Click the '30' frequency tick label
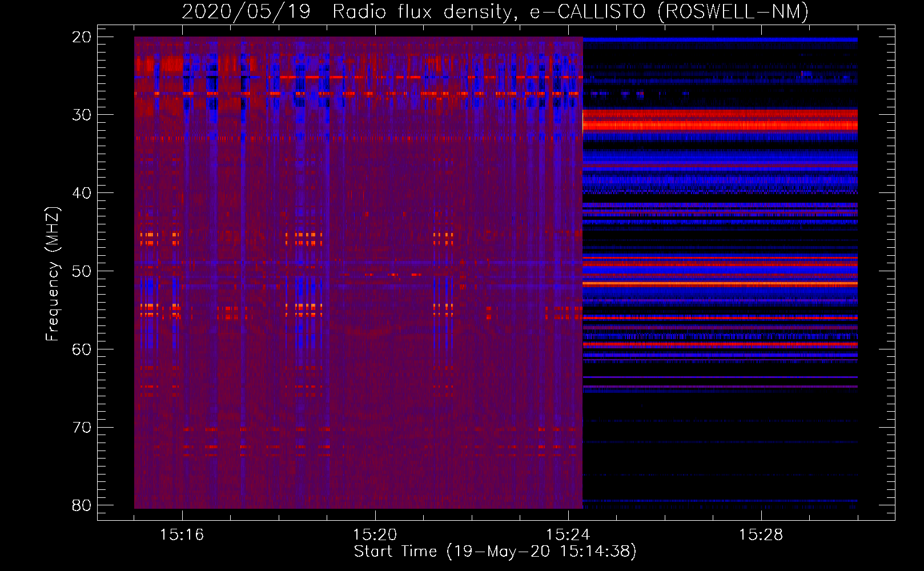 pos(82,115)
